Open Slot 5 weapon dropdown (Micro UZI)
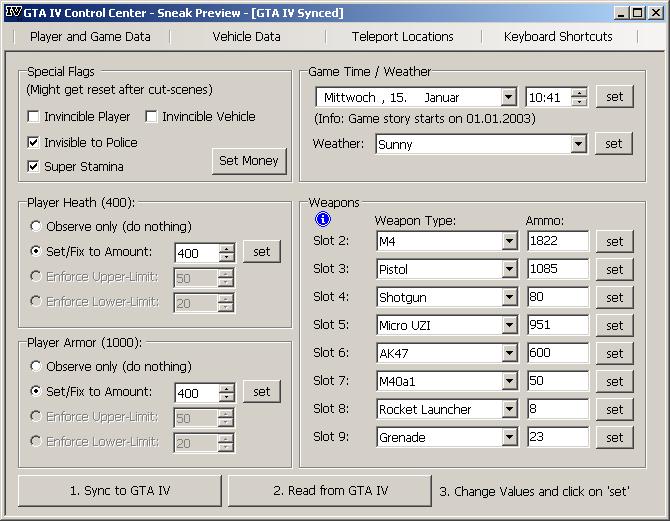 509,325
